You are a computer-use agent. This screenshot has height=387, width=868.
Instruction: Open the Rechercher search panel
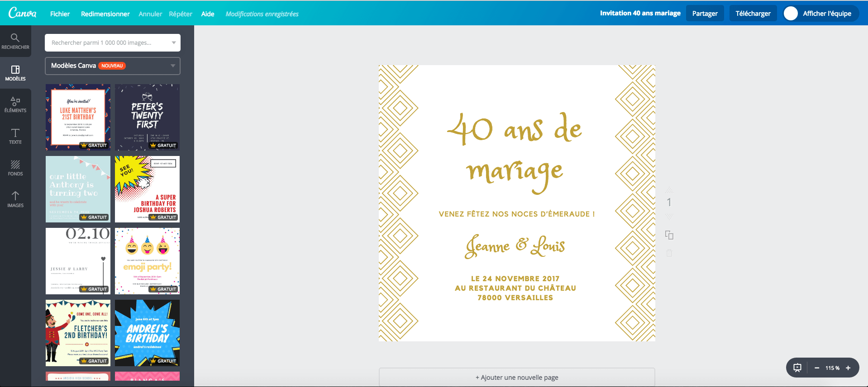tap(15, 41)
